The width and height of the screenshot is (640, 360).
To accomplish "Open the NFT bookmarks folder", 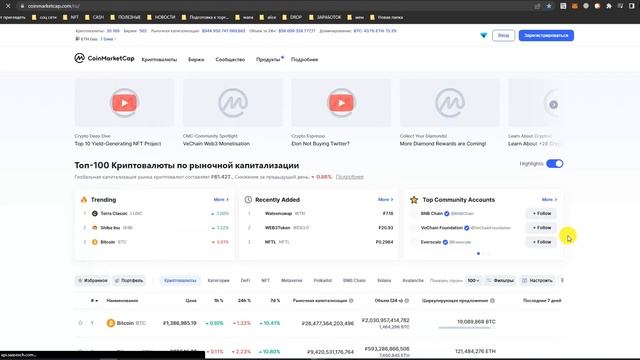I will tap(71, 18).
